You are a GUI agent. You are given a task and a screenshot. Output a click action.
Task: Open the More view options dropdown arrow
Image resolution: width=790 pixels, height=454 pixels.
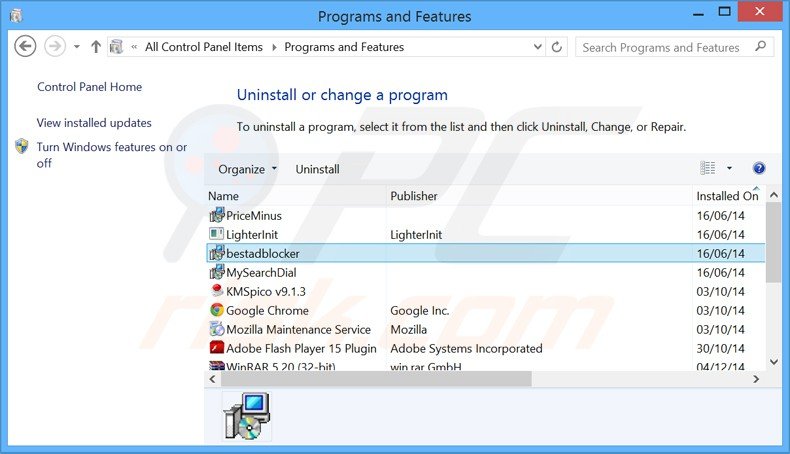tap(729, 168)
